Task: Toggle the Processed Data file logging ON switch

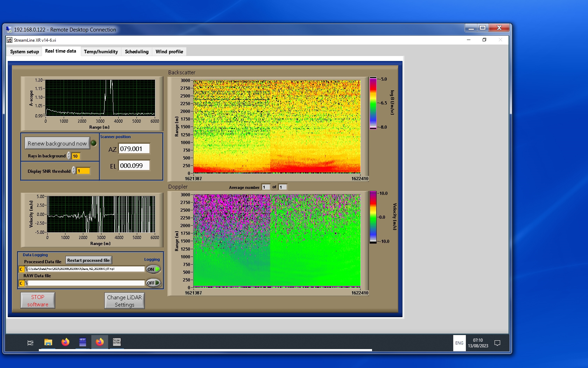Action: tap(153, 269)
